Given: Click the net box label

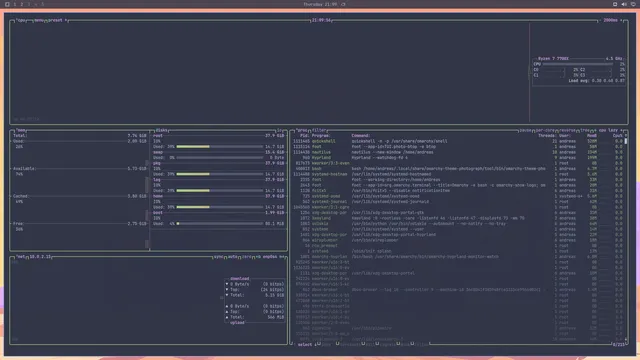Looking at the screenshot, I should [20, 257].
